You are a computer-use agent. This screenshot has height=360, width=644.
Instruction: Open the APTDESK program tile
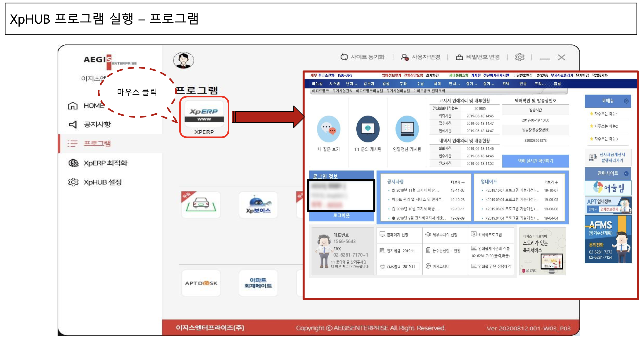click(x=201, y=283)
